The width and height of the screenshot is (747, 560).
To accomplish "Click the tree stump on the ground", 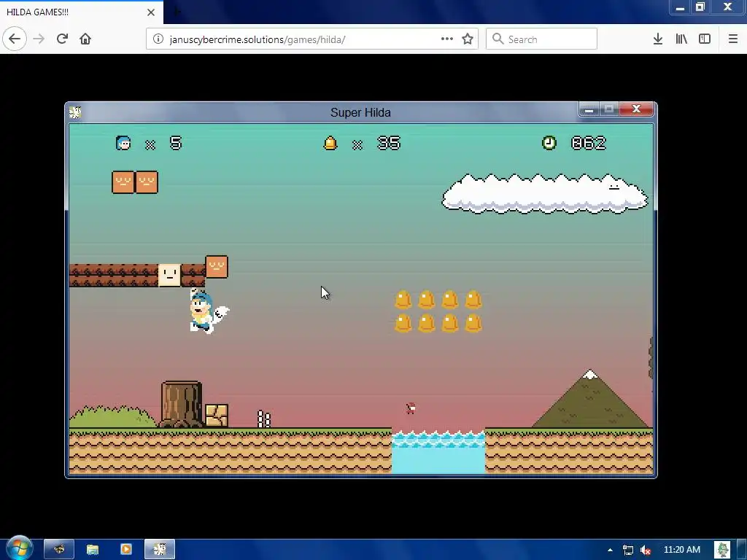I will tap(182, 404).
